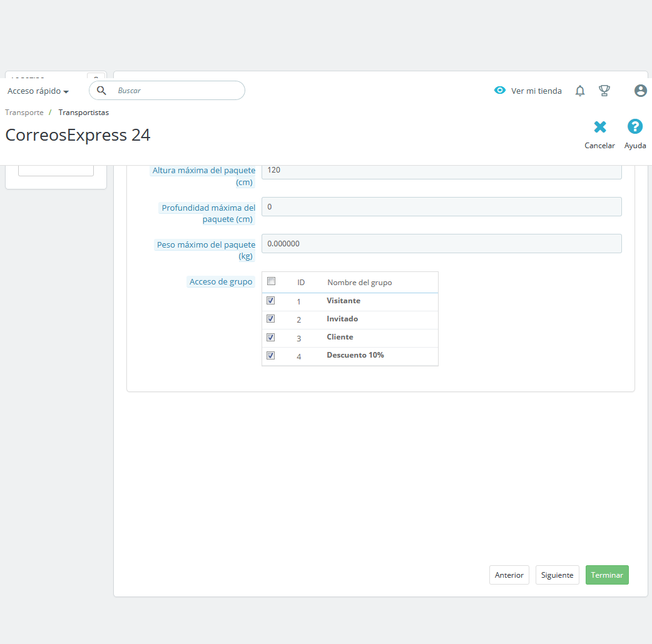Open the trophy merchant expertise icon
652x644 pixels.
604,91
